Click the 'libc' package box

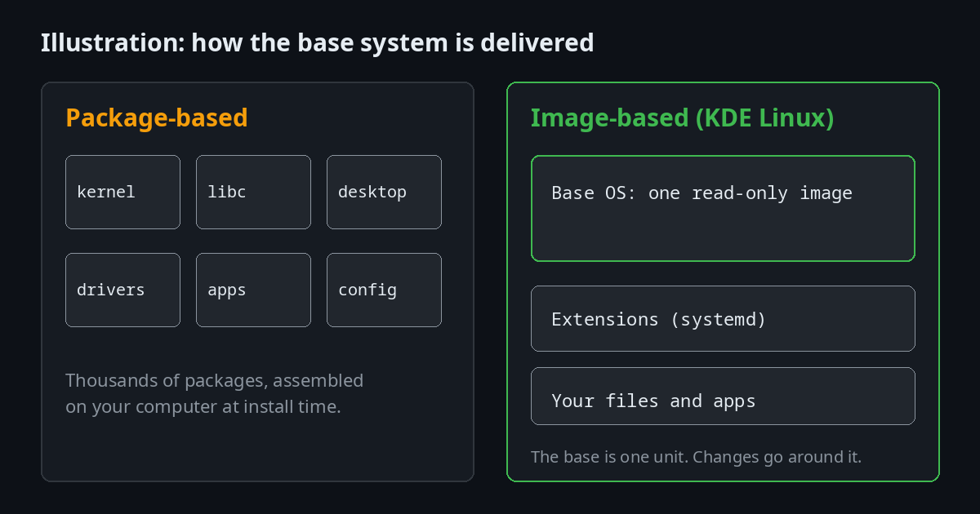pos(253,192)
